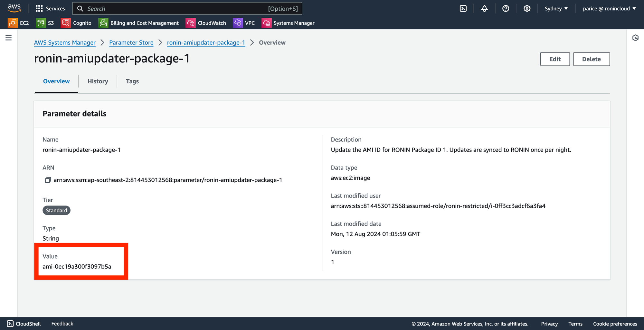Viewport: 644px width, 330px height.
Task: Open the settings gear menu
Action: click(527, 9)
